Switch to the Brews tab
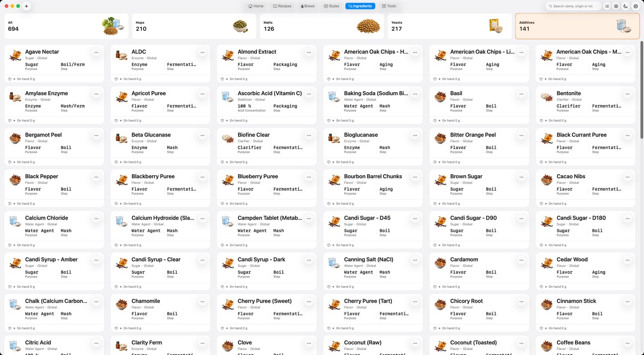This screenshot has height=355, width=644. [307, 6]
